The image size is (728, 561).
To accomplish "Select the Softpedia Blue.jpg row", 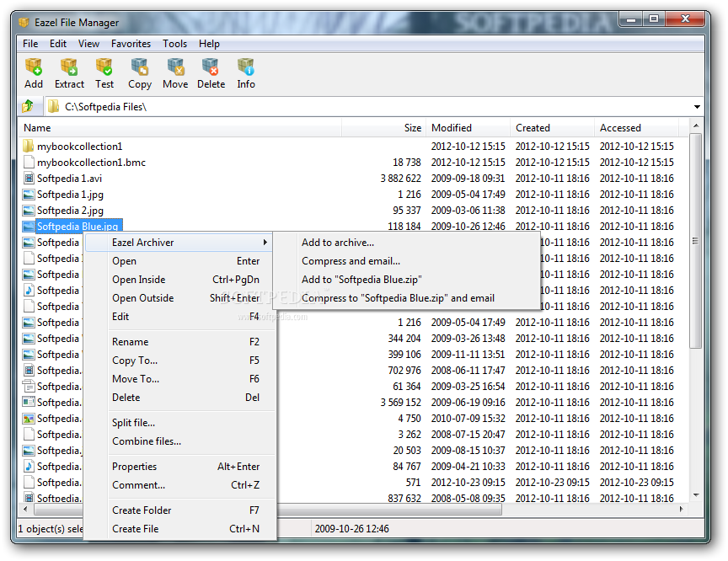I will click(x=354, y=227).
